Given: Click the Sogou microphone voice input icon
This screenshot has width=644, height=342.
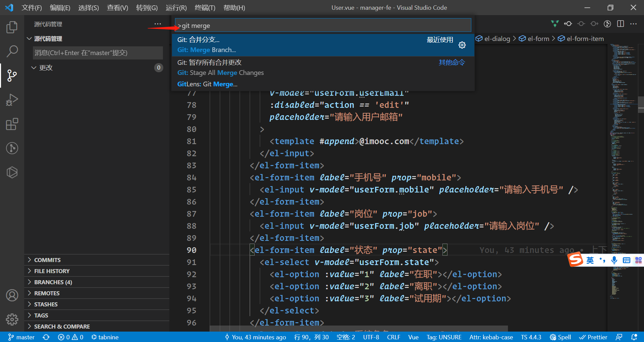Looking at the screenshot, I should click(614, 260).
